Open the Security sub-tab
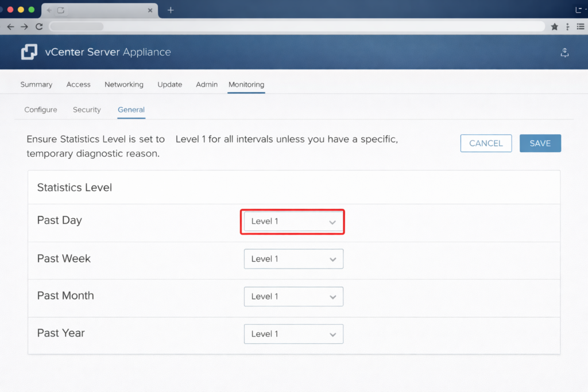The height and width of the screenshot is (392, 588). coord(86,110)
